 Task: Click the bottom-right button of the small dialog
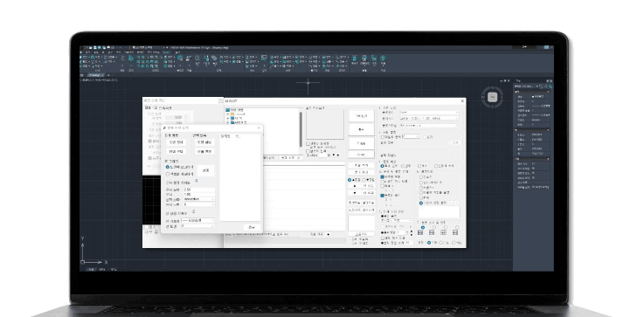(x=252, y=227)
